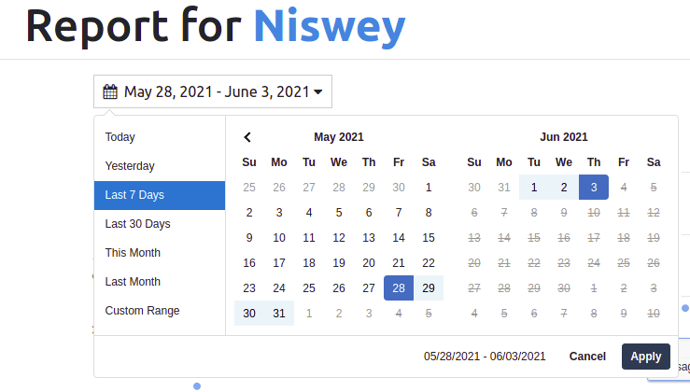
Task: Click May 10 in May 2021 calendar
Action: point(279,238)
